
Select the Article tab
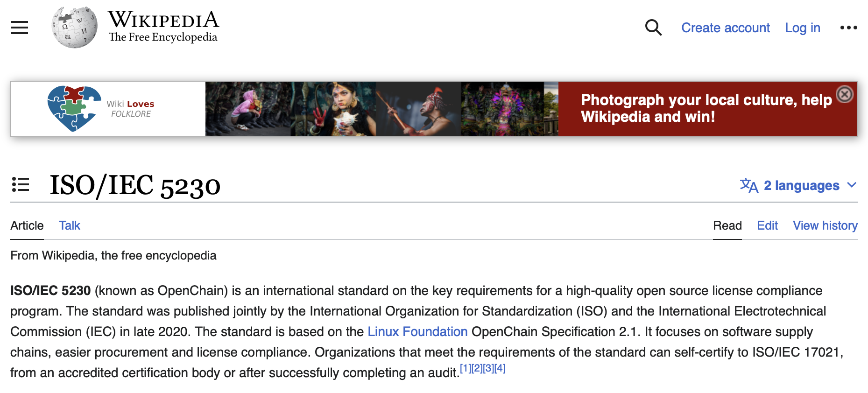pos(27,225)
